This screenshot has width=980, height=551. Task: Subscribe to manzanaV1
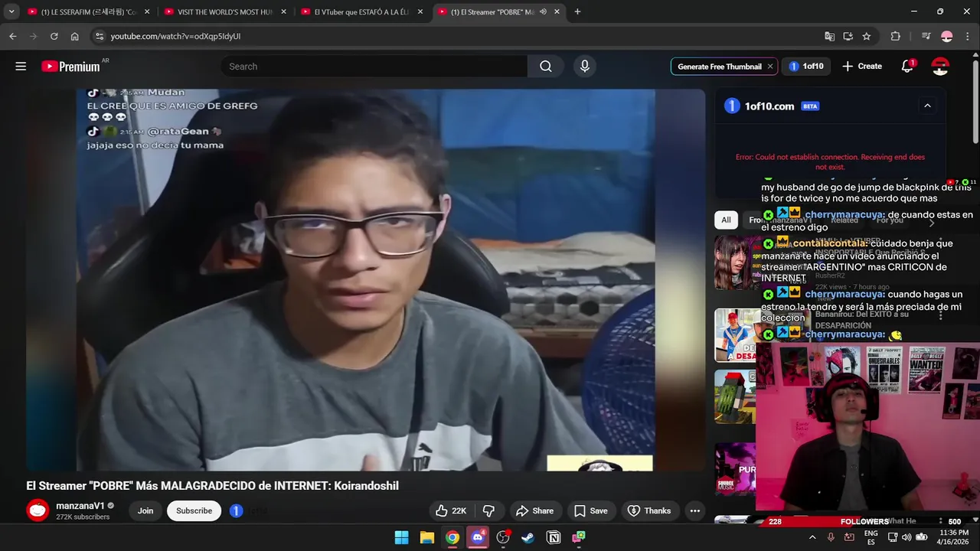pyautogui.click(x=194, y=510)
